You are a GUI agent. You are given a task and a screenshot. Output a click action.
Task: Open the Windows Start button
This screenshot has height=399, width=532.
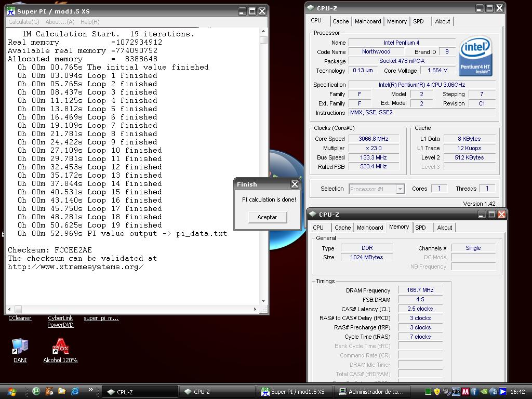(x=11, y=392)
